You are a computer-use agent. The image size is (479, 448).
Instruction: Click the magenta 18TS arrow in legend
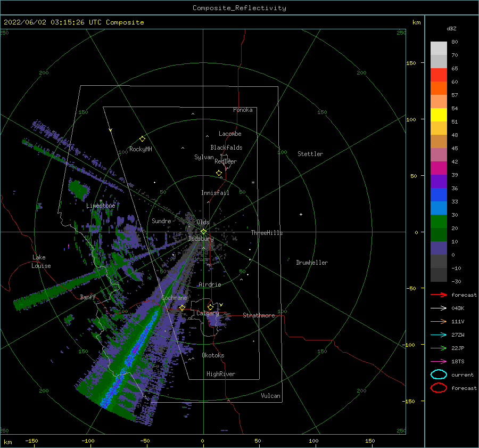click(x=439, y=362)
